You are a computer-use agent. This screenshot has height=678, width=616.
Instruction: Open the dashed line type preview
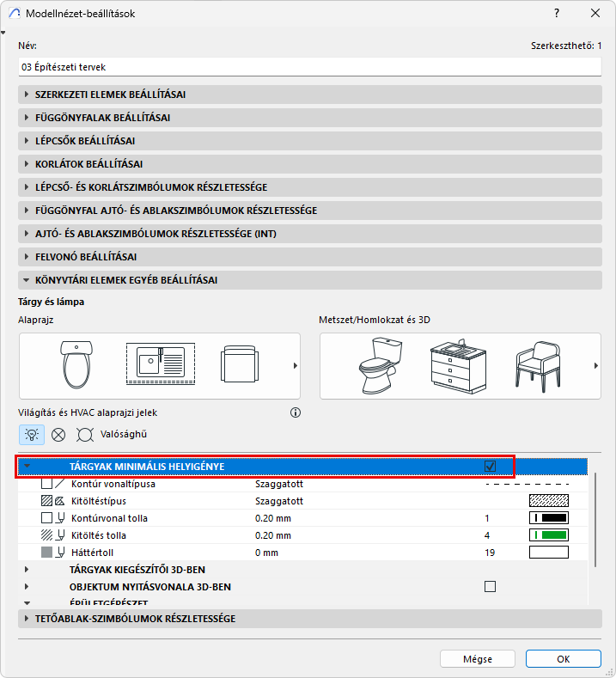[x=528, y=484]
